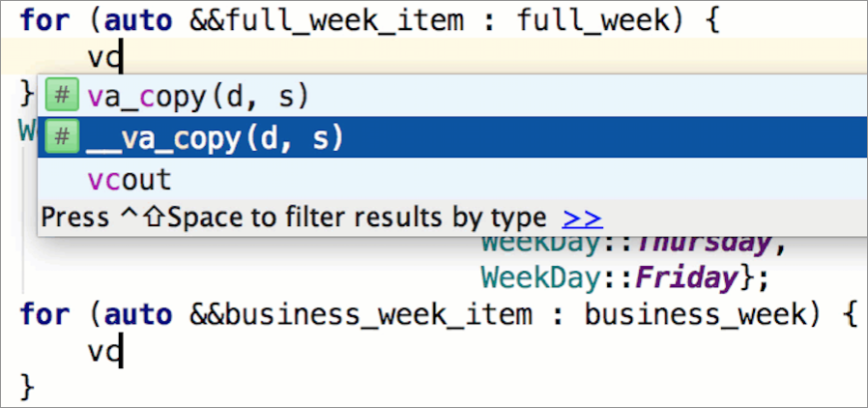Viewport: 868px width, 408px height.
Task: Place cursor after vc in full_week loop
Action: click(x=122, y=58)
